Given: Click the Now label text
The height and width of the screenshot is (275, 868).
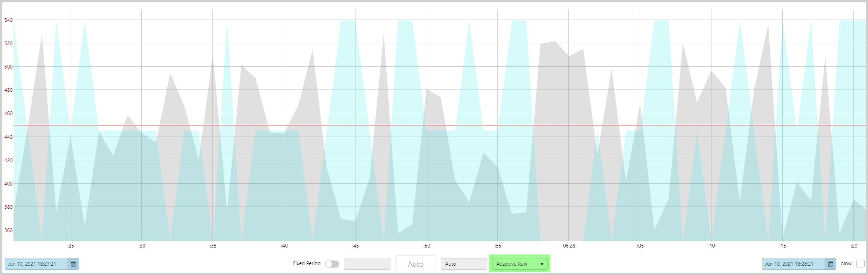Looking at the screenshot, I should [846, 264].
